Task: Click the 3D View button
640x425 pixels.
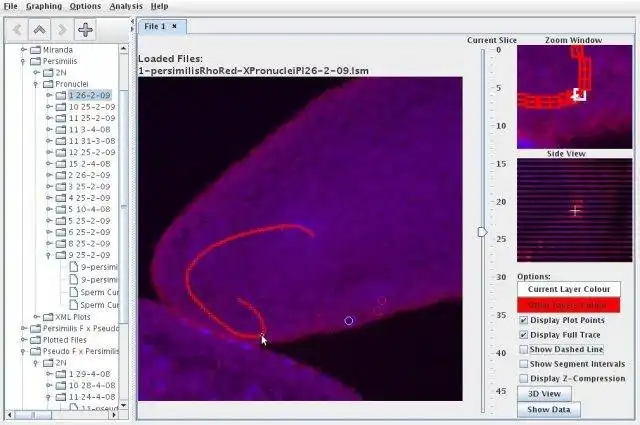Action: 544,394
